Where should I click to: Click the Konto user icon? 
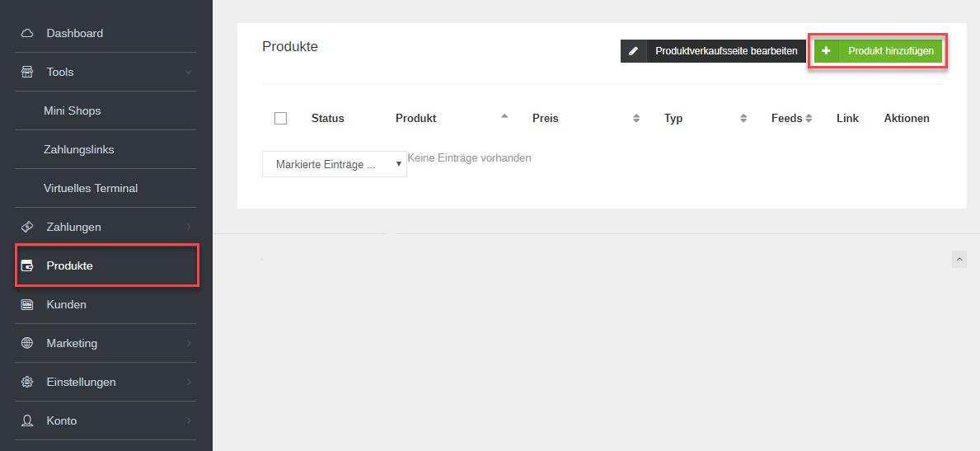(27, 420)
